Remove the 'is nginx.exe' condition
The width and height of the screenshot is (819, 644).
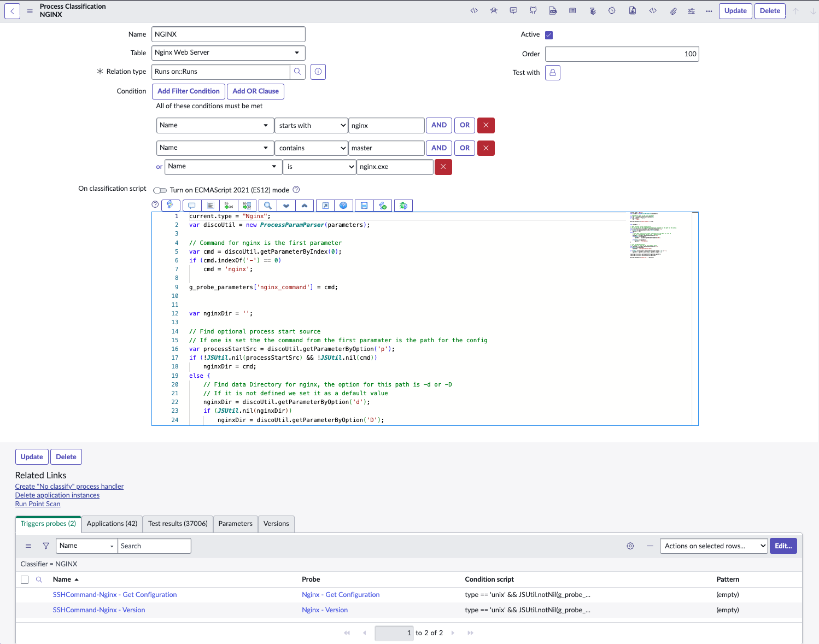(443, 167)
